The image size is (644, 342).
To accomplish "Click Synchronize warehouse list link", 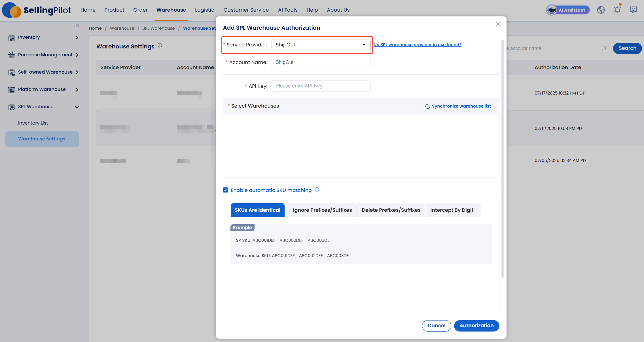I will [x=461, y=106].
